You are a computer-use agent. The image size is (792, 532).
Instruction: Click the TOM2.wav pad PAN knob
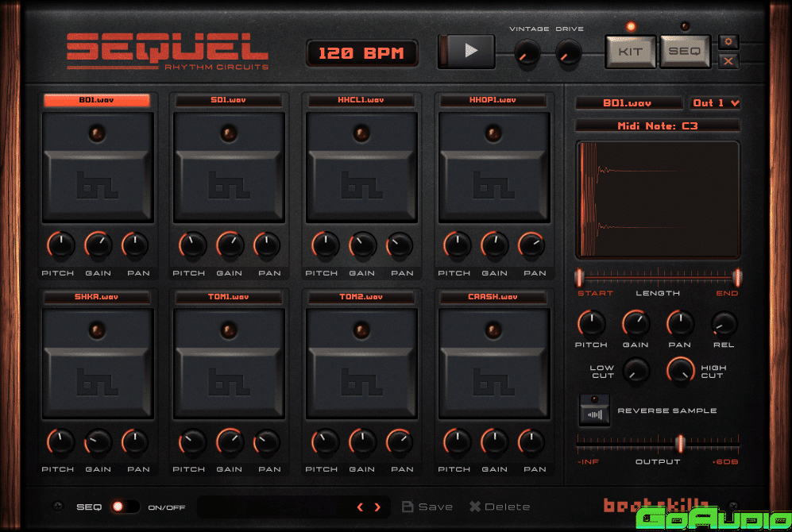(400, 441)
